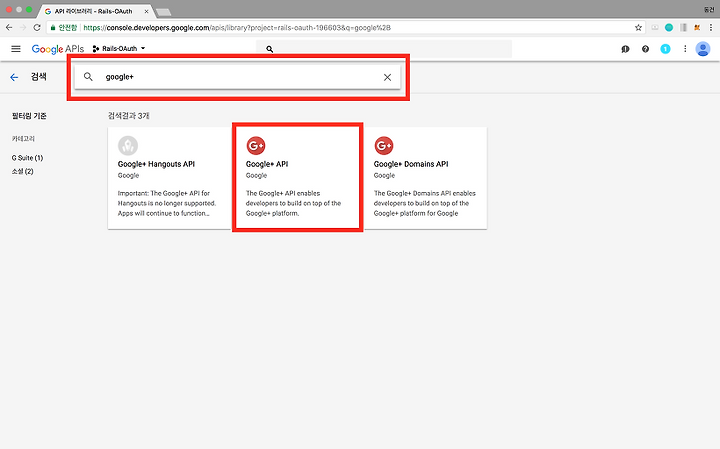Click the google+ search input field

pos(237,77)
